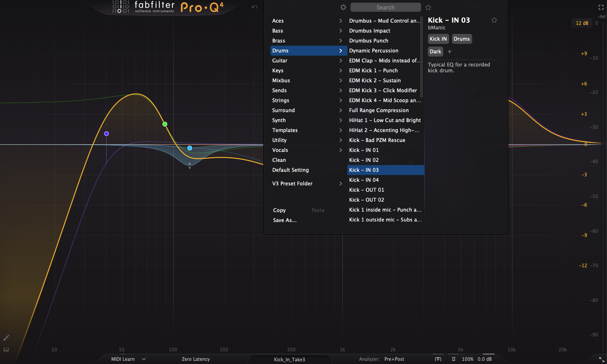Click the undo arrow icon
The image size is (607, 364).
pyautogui.click(x=255, y=7)
